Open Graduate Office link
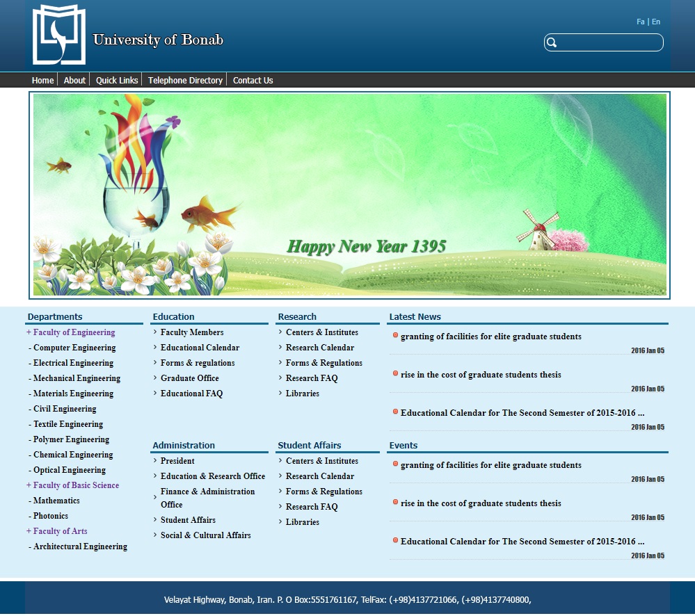Screen dimensions: 695x616 click(x=190, y=378)
